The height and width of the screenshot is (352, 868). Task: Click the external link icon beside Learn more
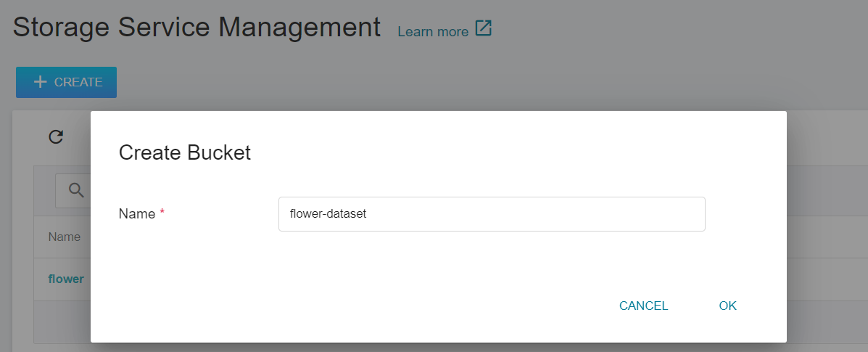[483, 28]
